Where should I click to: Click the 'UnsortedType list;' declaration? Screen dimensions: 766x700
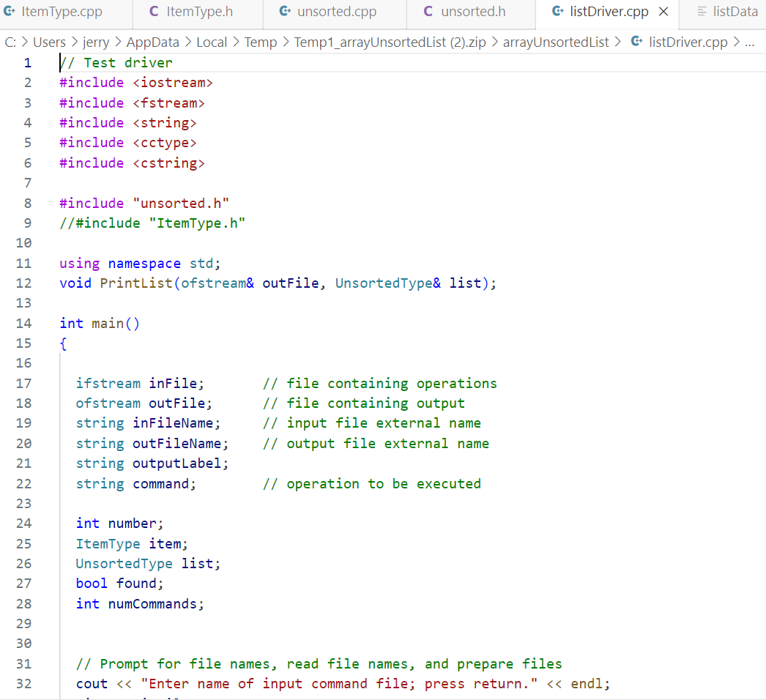click(x=149, y=564)
